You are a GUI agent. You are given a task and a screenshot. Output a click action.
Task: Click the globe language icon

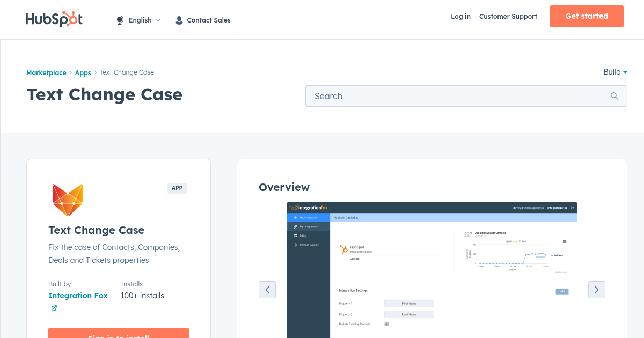(120, 20)
